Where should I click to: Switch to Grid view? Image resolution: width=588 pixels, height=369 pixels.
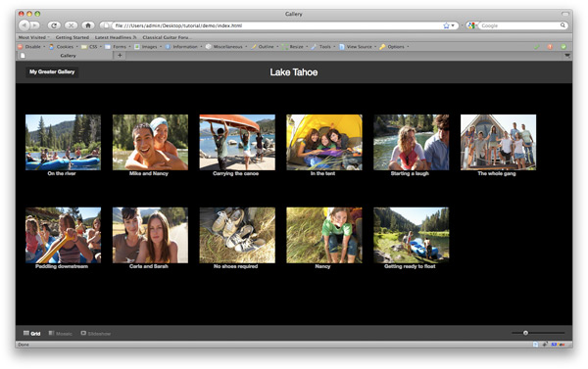pyautogui.click(x=32, y=334)
